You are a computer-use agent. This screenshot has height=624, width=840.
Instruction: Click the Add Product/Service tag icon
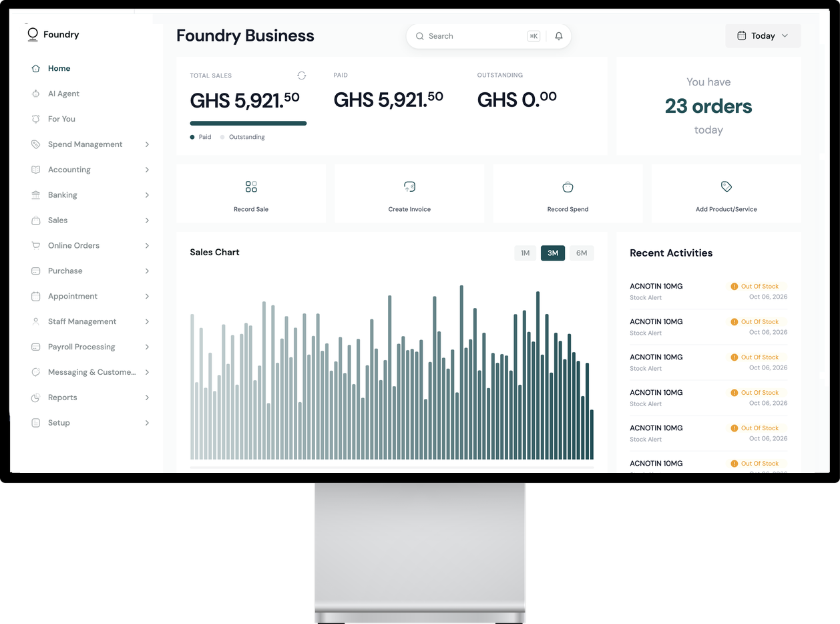[x=726, y=186]
